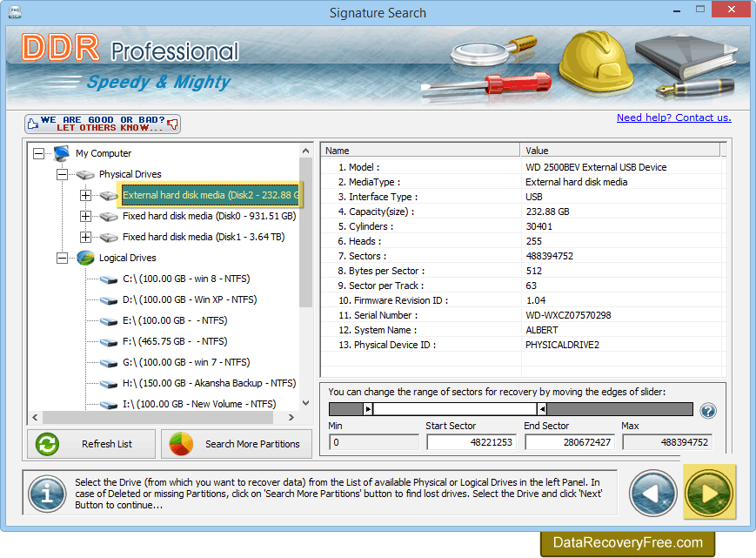756x558 pixels.
Task: Click the Max sector field
Action: coord(667,442)
